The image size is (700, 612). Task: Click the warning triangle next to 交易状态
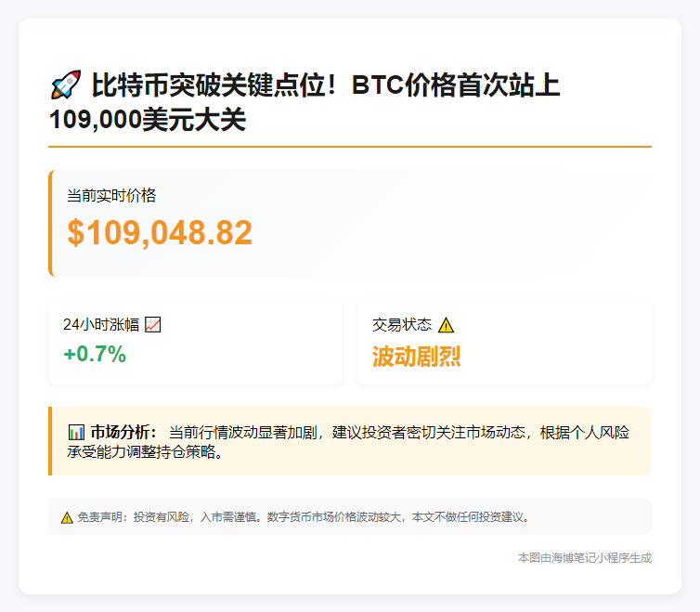tap(446, 325)
